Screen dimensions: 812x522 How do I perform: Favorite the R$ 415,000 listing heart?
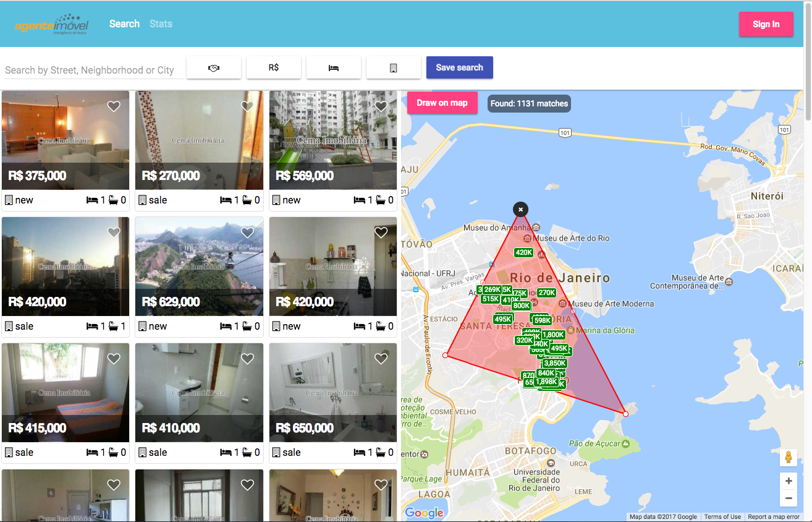pos(114,359)
